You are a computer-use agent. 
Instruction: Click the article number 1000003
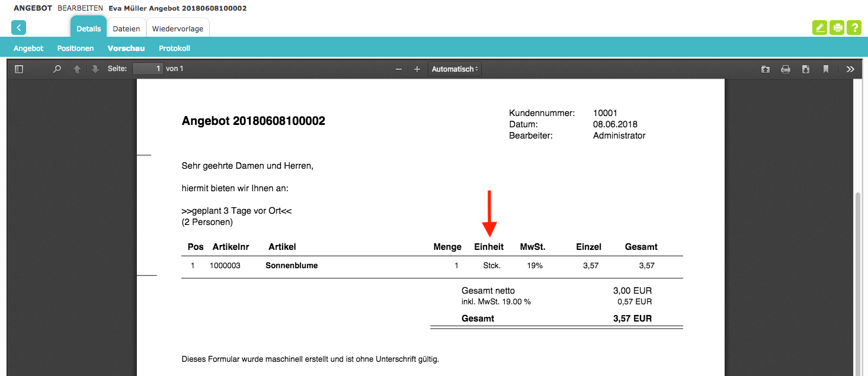click(x=225, y=266)
